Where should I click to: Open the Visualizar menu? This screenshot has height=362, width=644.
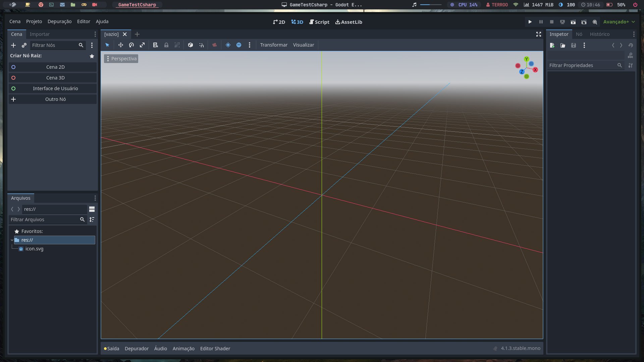coord(304,45)
